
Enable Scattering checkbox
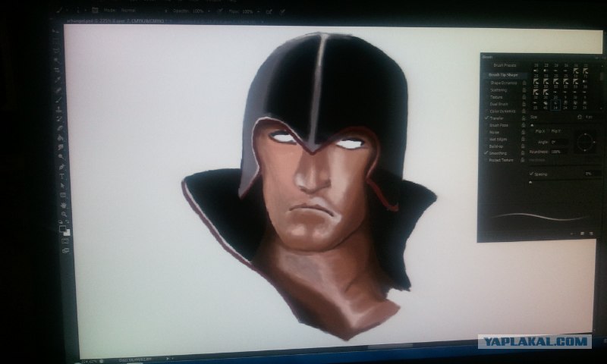pyautogui.click(x=486, y=90)
